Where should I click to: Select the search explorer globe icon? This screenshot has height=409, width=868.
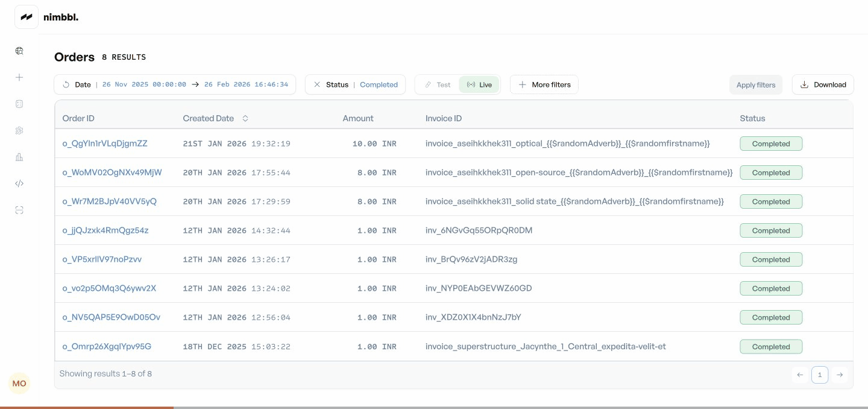coord(19,51)
